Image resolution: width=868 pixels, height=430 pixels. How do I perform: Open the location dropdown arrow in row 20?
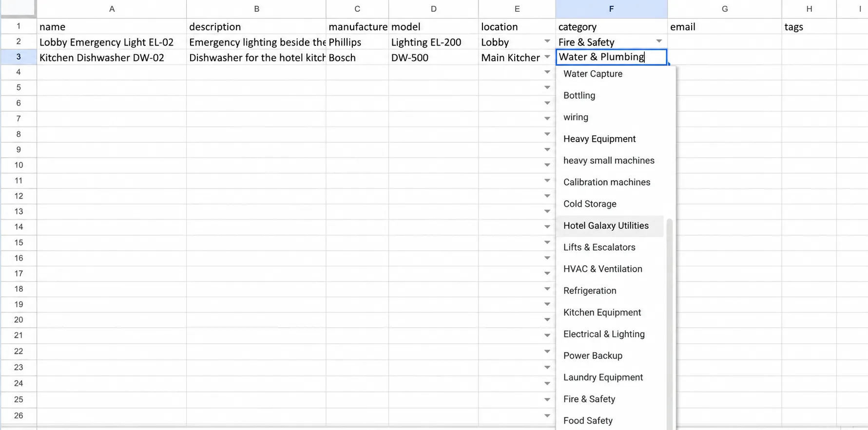(x=547, y=320)
